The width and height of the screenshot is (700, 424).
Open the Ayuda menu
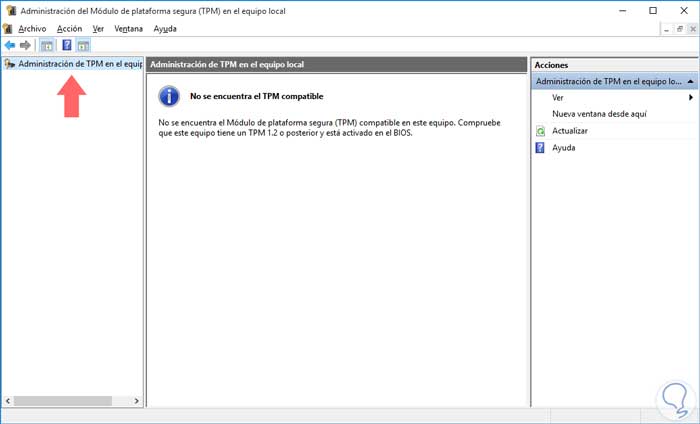165,29
